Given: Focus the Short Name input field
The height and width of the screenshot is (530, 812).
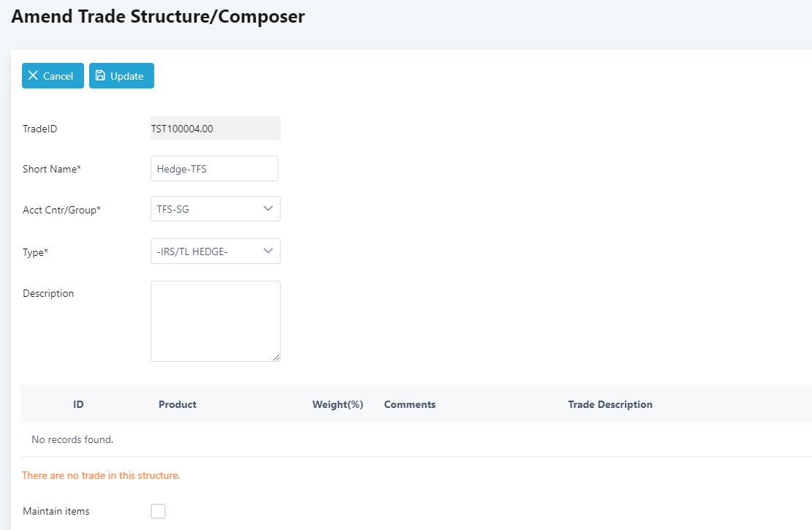Looking at the screenshot, I should click(214, 169).
